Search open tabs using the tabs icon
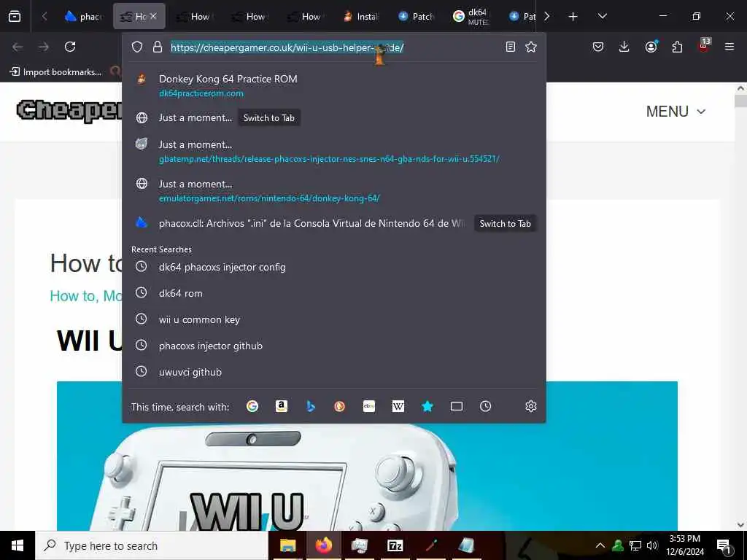The image size is (747, 560). click(x=457, y=406)
